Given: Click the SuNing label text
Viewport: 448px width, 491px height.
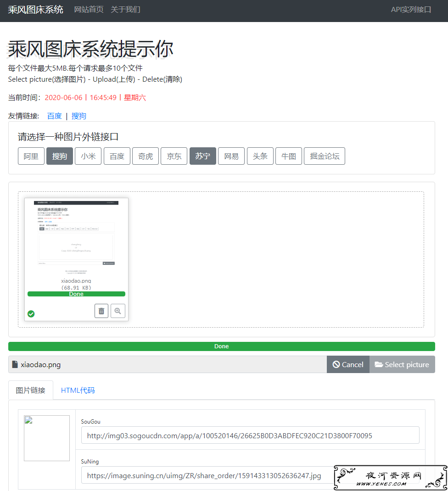Looking at the screenshot, I should (x=90, y=462).
